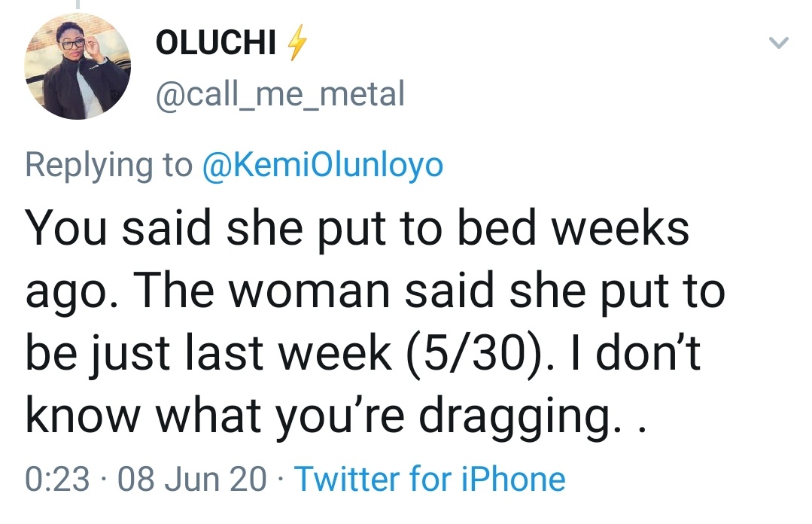Click the 08 Jun 20 date

192,479
